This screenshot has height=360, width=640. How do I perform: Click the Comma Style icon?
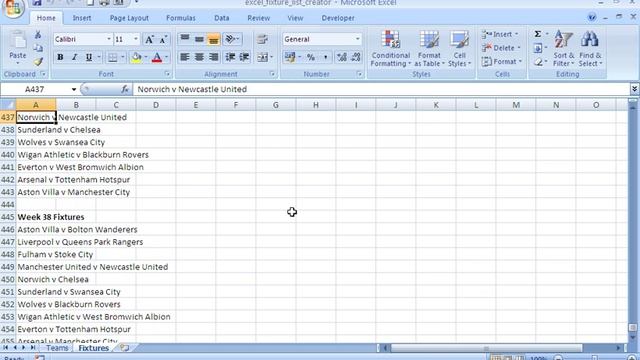[325, 57]
